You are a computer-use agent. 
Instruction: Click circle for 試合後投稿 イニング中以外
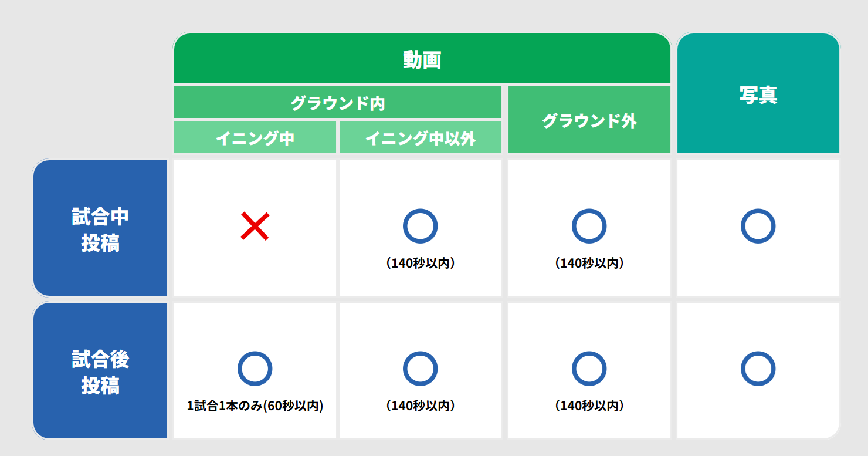click(x=420, y=369)
